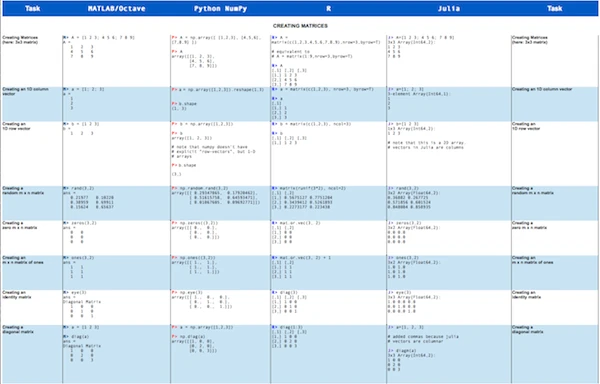Click R code 'matrix(c(1,2,3,4,5,6,7,8,9),nrow=3,byrow=T)'

(326, 42)
